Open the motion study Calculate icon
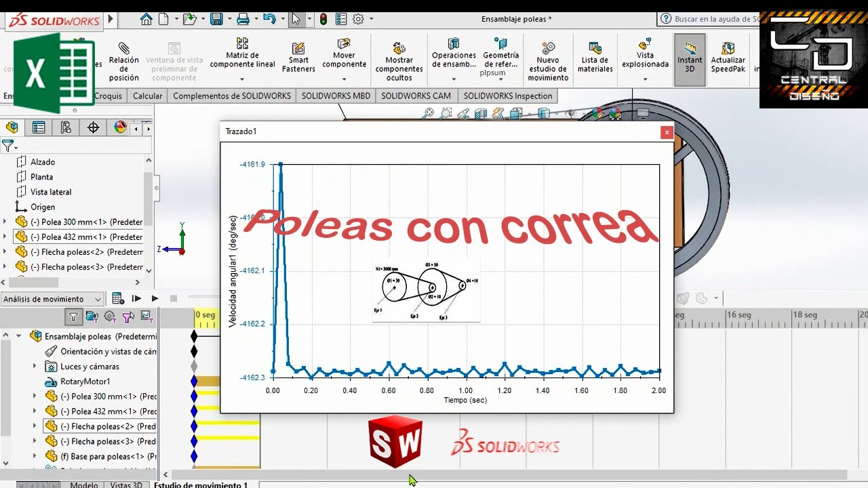 [118, 298]
